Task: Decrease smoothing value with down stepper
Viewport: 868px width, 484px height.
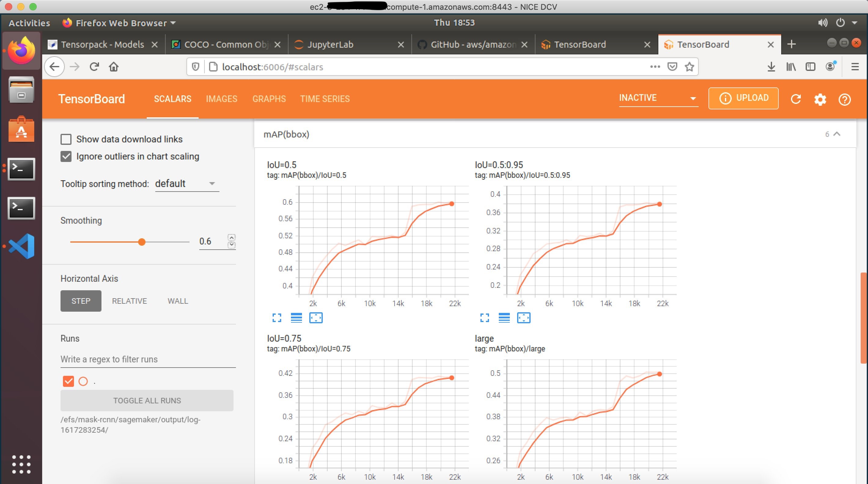Action: pyautogui.click(x=231, y=245)
